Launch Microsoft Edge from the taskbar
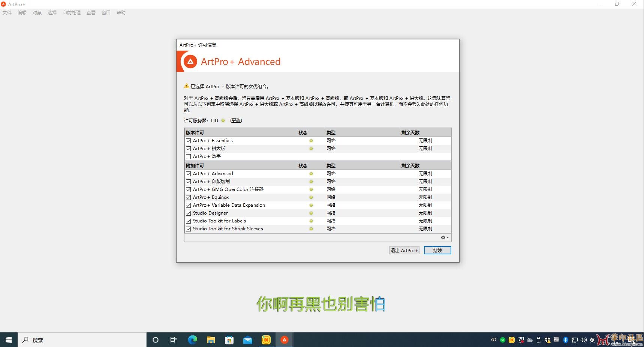 tap(192, 340)
